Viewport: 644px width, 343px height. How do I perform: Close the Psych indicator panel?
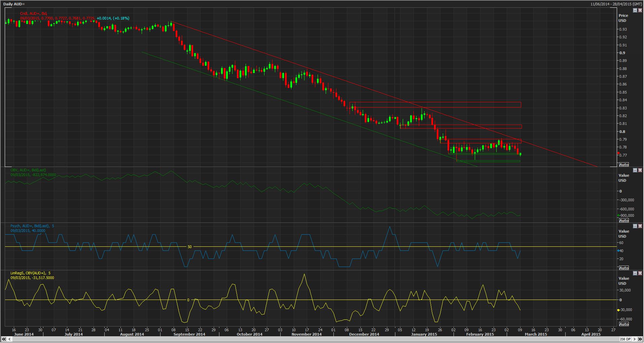640,226
